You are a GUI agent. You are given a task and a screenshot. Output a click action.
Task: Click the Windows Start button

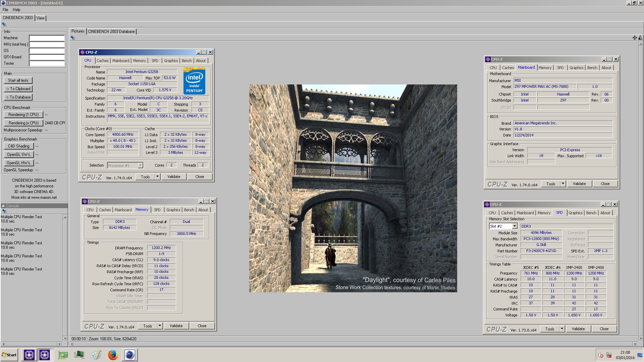click(x=9, y=355)
